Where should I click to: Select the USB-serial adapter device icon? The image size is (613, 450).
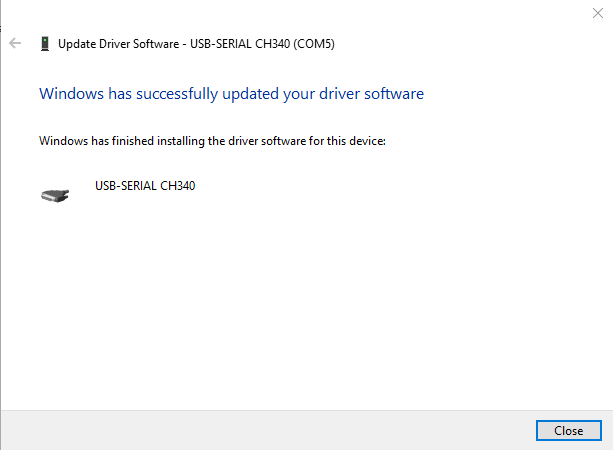pos(56,194)
